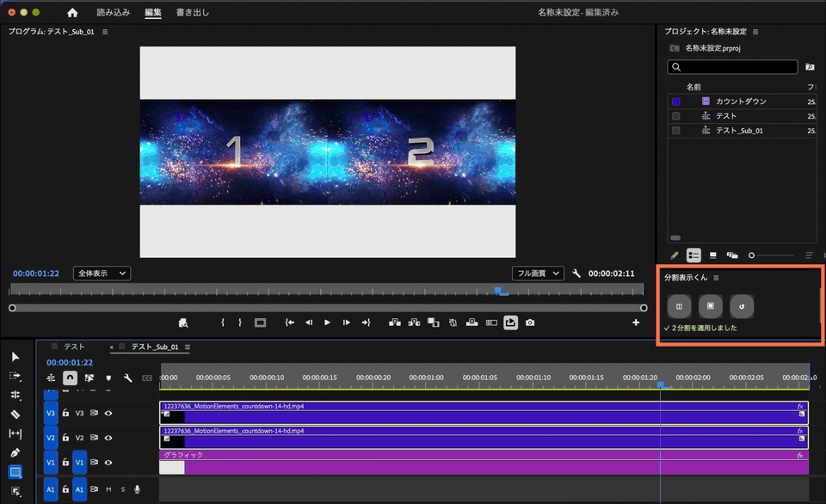Select the Razor tool
The image size is (826, 504).
(15, 415)
